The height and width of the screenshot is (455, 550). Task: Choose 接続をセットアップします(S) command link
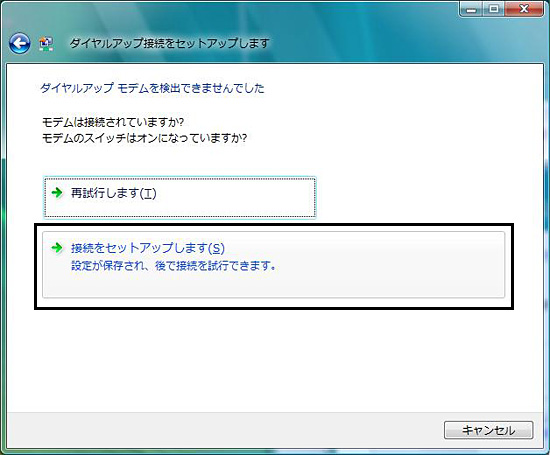click(274, 265)
